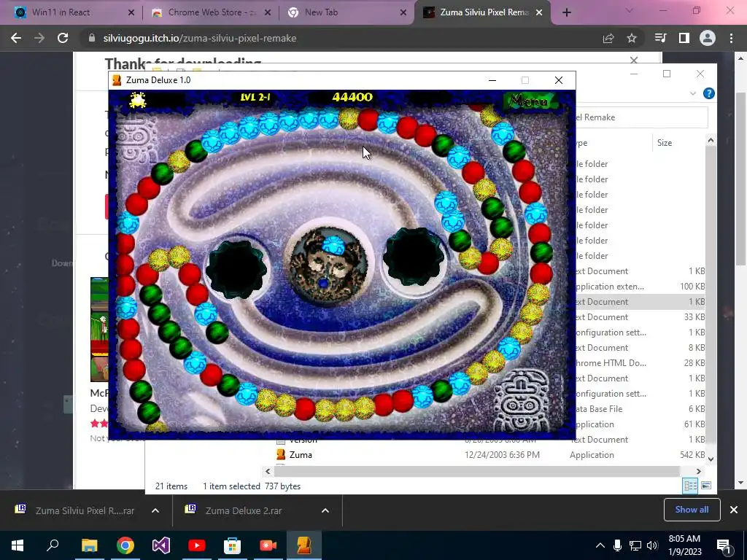Switch to the Win11 in React tab
The height and width of the screenshot is (560, 747).
coord(75,12)
